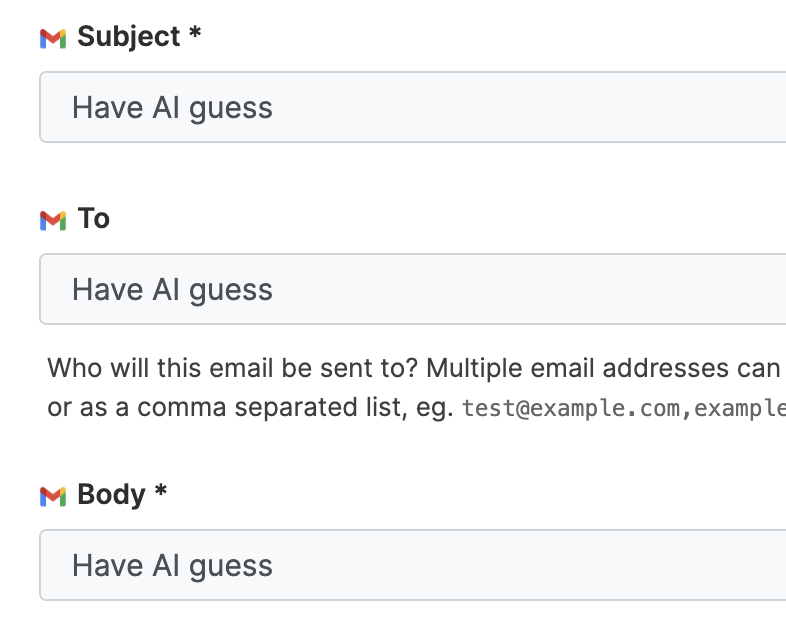The height and width of the screenshot is (642, 786).
Task: Focus the Body input field
Action: click(x=413, y=565)
